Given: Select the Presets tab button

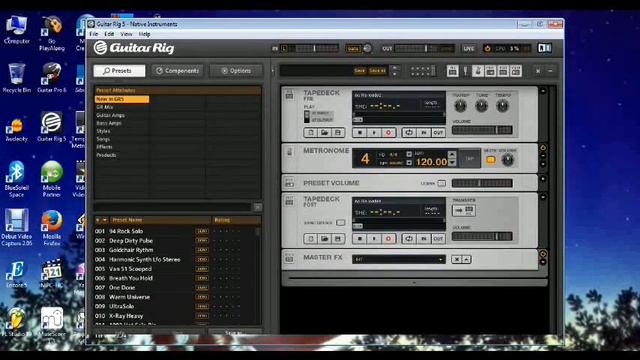Looking at the screenshot, I should [x=119, y=71].
